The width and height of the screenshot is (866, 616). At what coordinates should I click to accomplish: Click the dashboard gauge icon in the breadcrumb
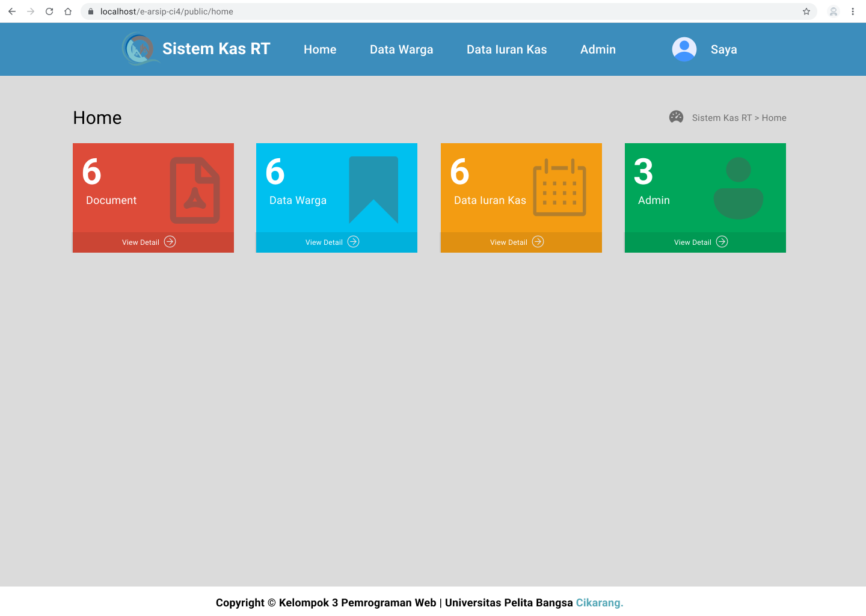(676, 117)
